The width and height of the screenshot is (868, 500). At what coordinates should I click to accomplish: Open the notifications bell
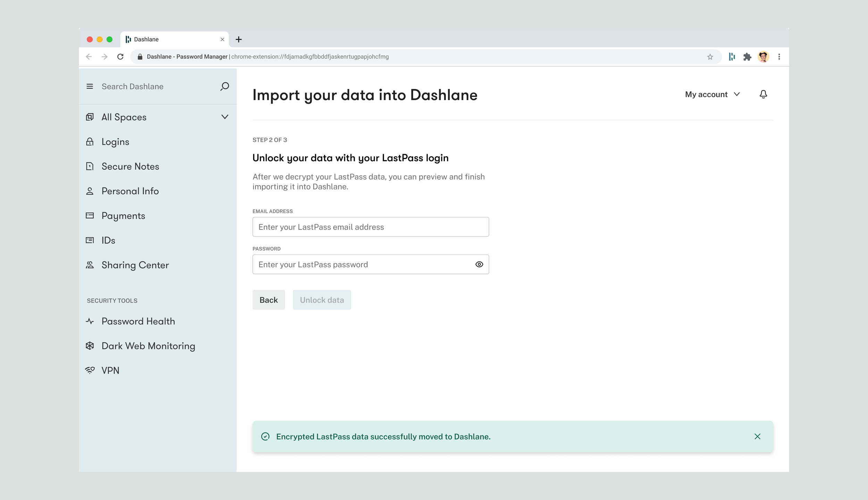(763, 94)
